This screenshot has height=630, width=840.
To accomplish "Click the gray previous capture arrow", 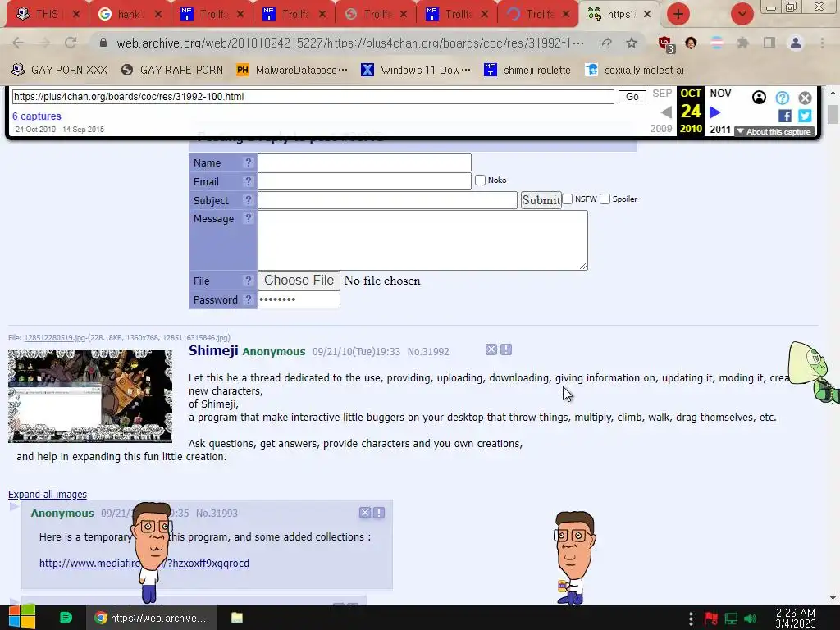I will tap(666, 112).
